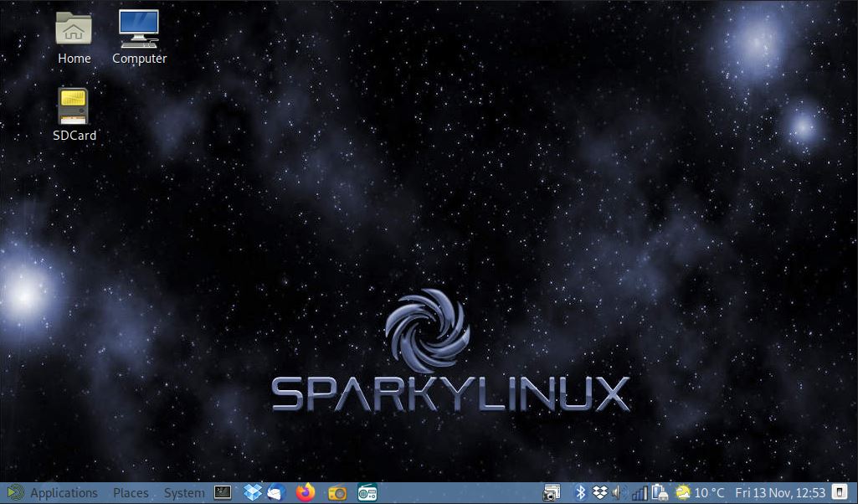Image resolution: width=858 pixels, height=504 pixels.
Task: Open the System menu
Action: coord(184,493)
